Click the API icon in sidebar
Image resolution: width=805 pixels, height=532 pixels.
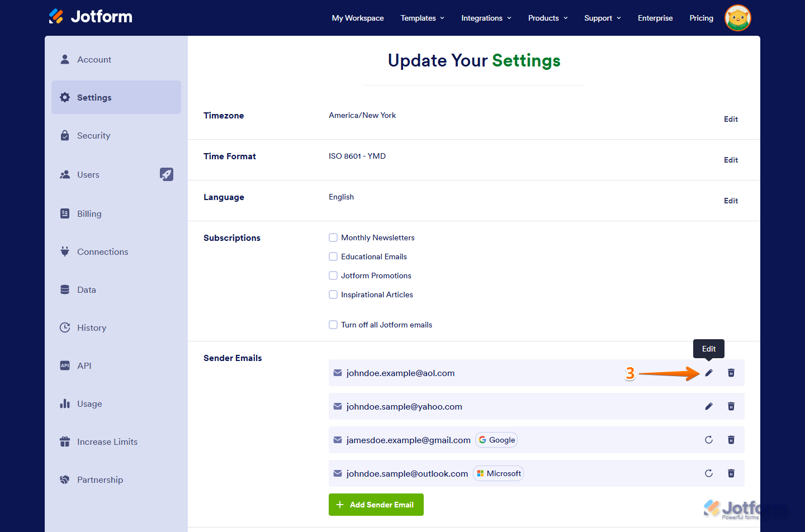coord(65,365)
